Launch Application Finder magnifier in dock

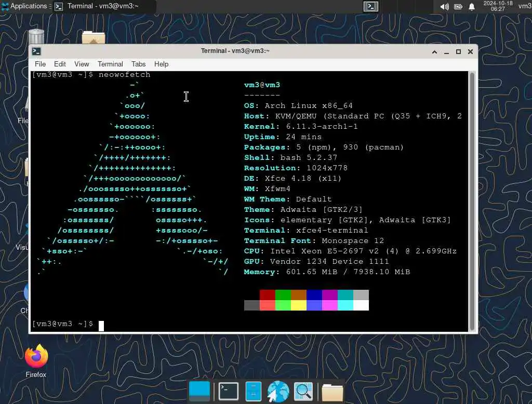pyautogui.click(x=303, y=392)
